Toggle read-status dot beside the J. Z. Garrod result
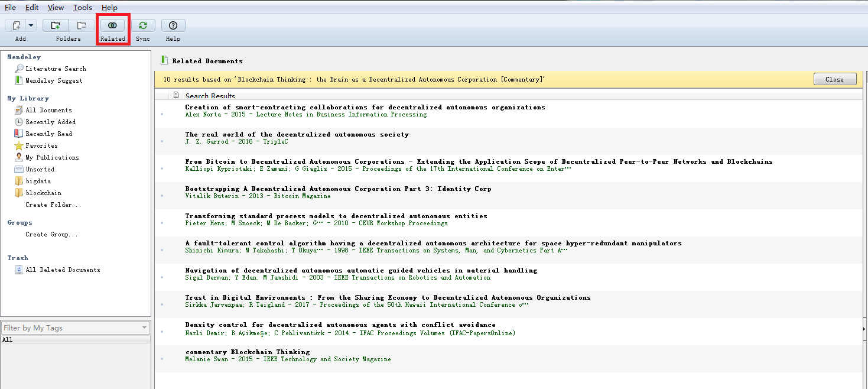Screen dimensions: 868x389 (162, 141)
